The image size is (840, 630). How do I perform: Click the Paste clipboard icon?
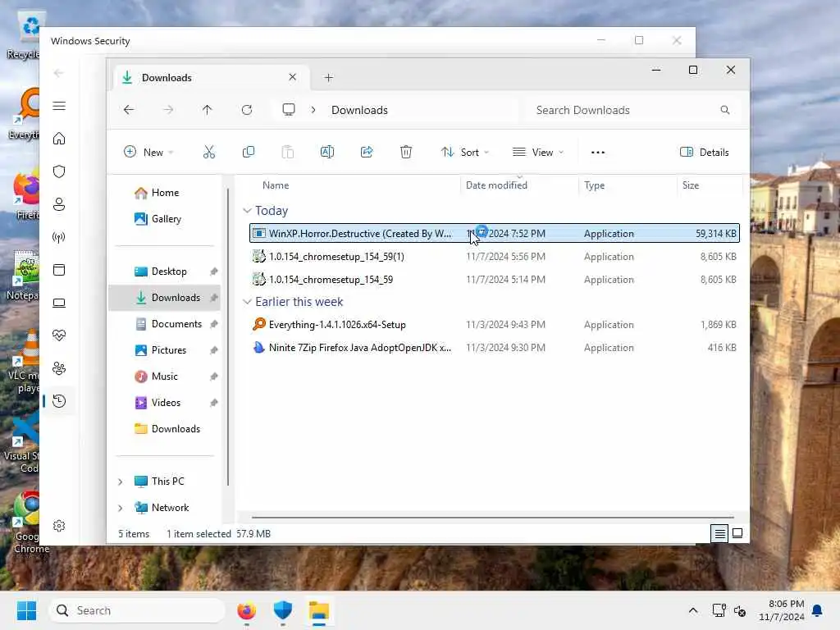click(288, 152)
